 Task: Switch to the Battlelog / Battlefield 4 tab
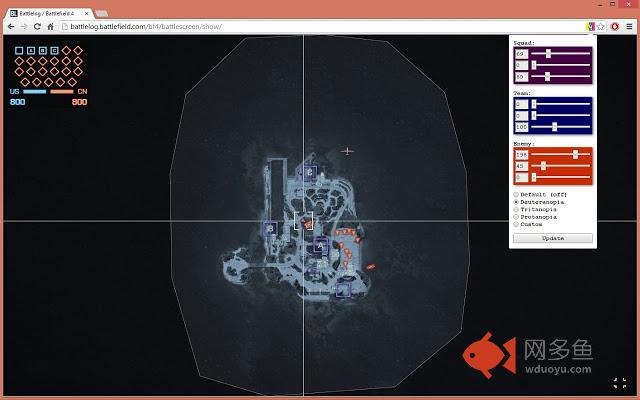coord(48,13)
